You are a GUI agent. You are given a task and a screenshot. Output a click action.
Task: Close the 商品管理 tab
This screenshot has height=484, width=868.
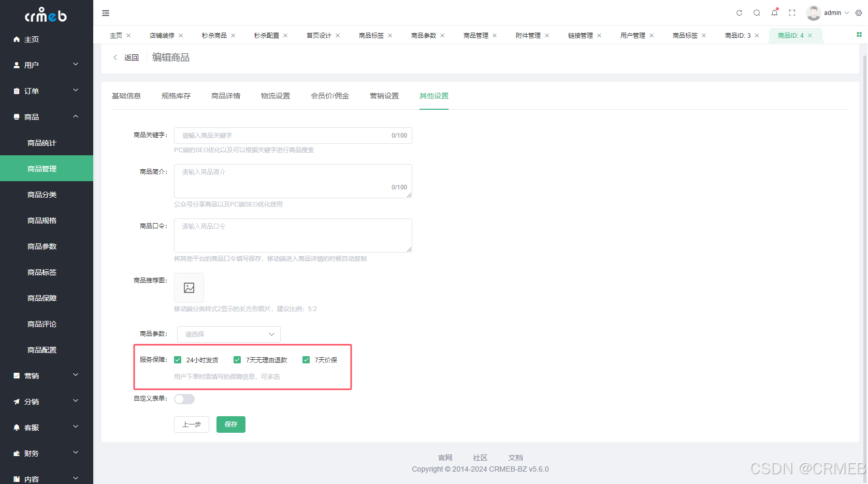(x=495, y=36)
